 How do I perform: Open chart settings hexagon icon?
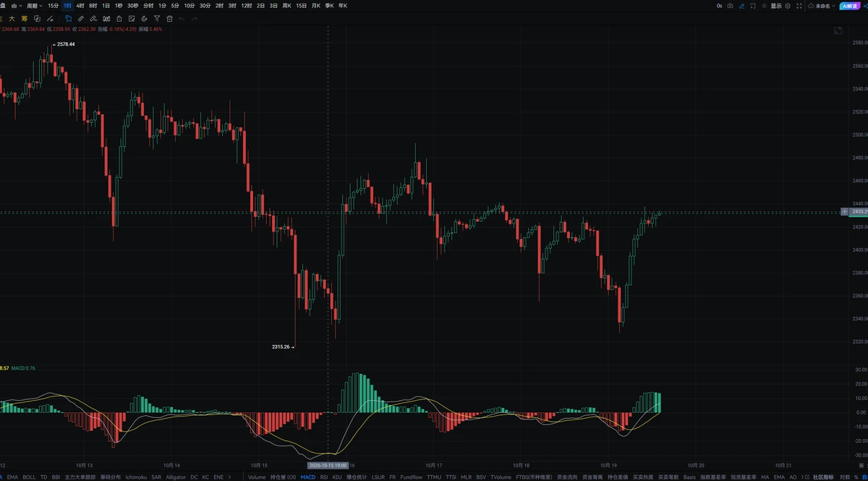click(x=788, y=6)
